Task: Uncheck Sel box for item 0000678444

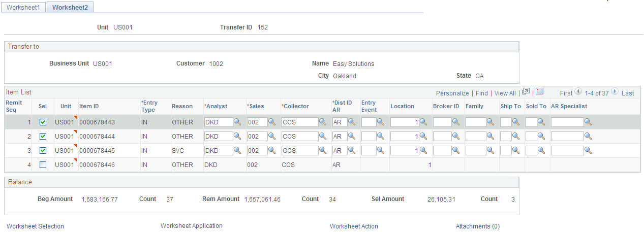Action: tap(43, 137)
